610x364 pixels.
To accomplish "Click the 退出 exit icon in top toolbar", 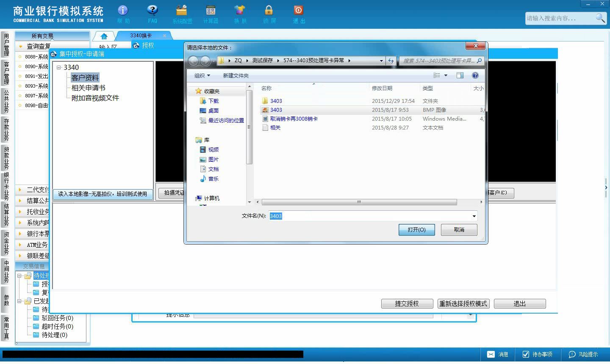I will [x=299, y=14].
